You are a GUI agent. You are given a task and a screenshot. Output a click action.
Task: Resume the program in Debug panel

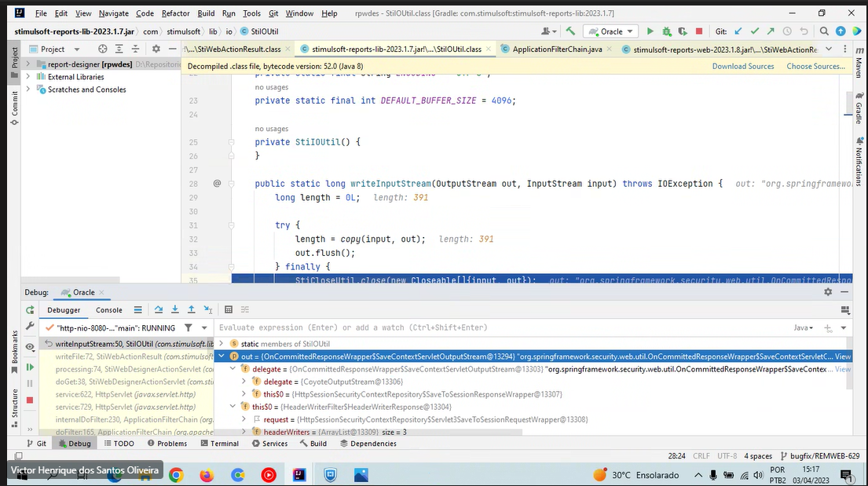pyautogui.click(x=30, y=367)
